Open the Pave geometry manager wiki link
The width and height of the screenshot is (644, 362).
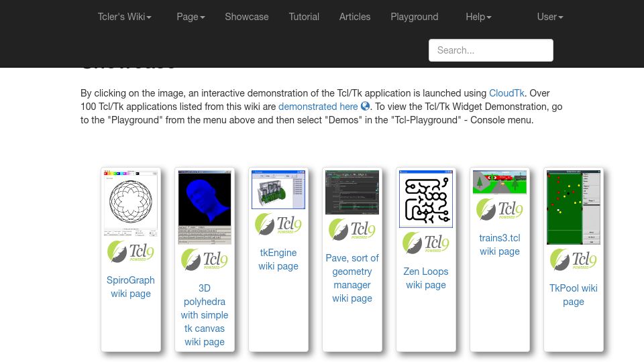pos(352,278)
